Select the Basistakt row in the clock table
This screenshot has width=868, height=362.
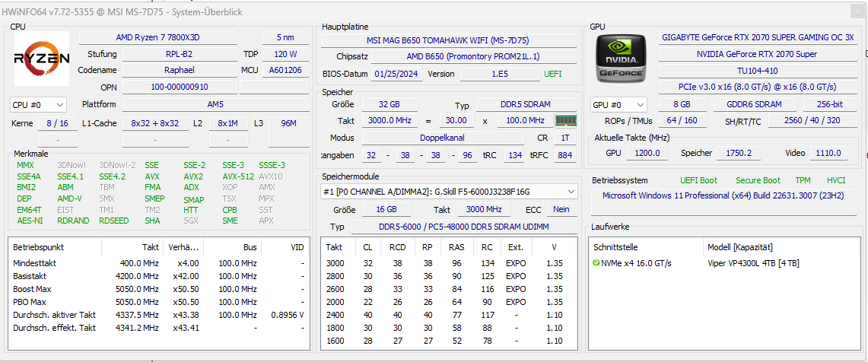(x=158, y=275)
